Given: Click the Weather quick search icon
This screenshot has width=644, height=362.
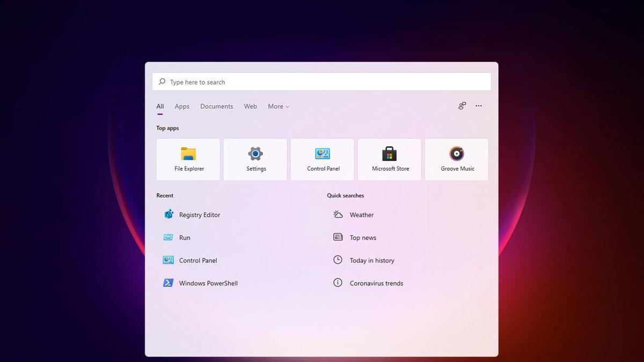Looking at the screenshot, I should pos(337,214).
